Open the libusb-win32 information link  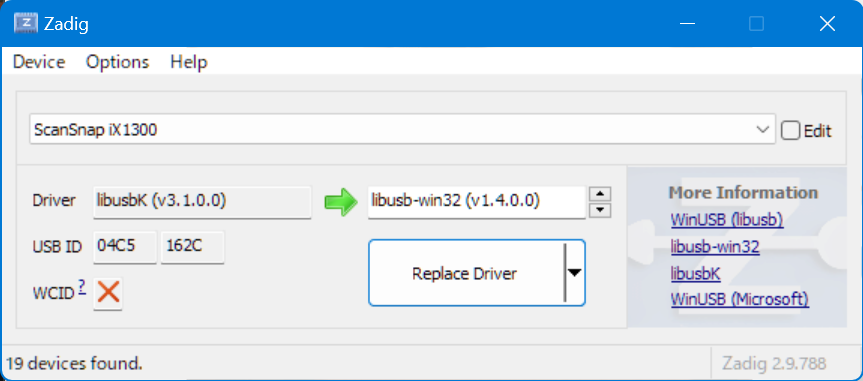715,247
